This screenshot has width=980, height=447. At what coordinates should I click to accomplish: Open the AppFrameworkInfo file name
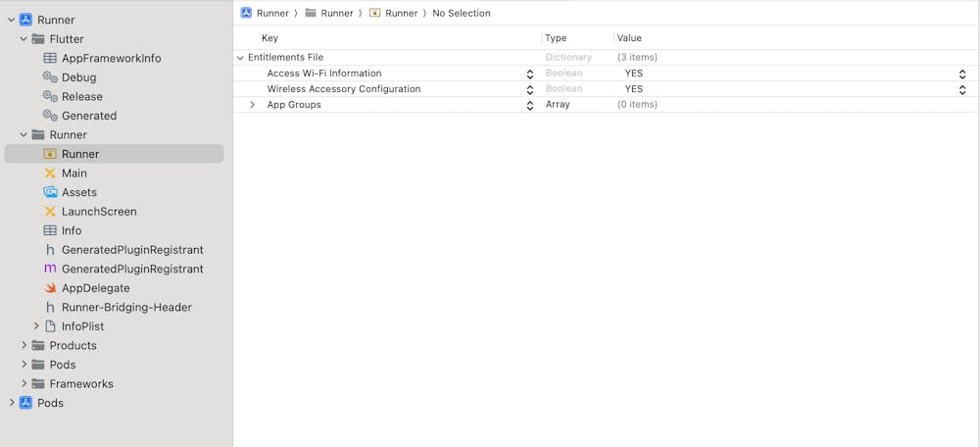(112, 58)
